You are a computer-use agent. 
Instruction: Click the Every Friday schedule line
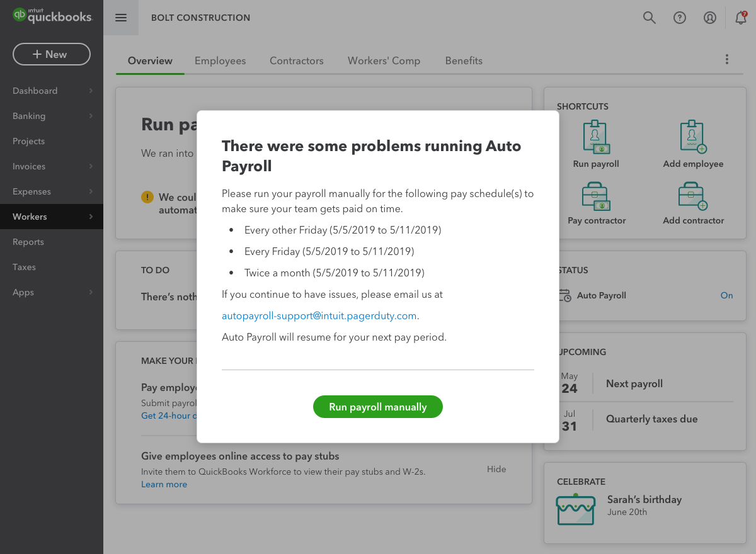point(329,251)
